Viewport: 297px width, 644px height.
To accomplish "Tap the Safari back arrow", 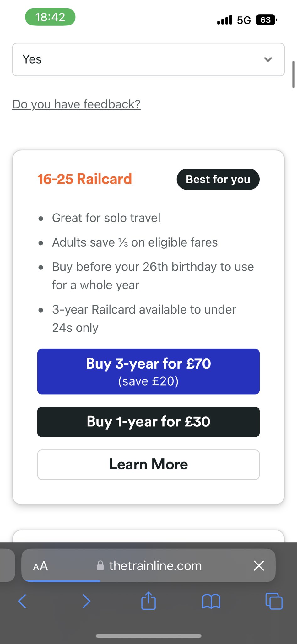I will tap(22, 601).
